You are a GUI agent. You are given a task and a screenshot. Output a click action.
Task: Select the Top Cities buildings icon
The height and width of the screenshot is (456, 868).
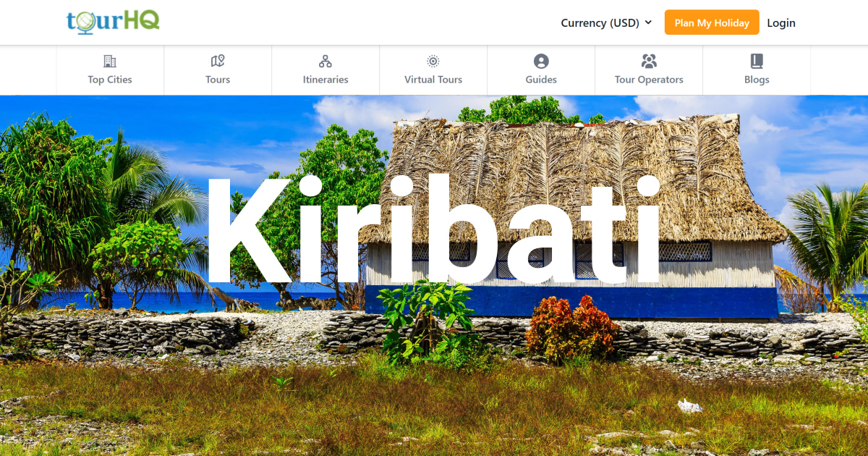click(109, 61)
